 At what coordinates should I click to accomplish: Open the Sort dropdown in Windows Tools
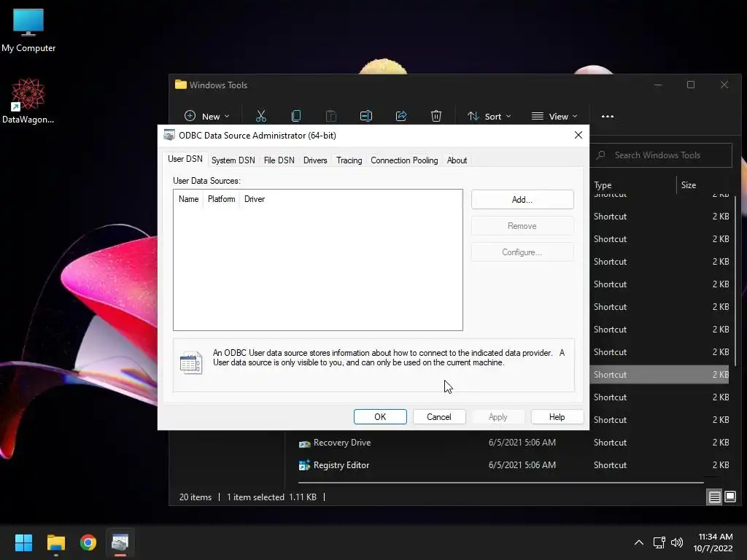tap(489, 116)
